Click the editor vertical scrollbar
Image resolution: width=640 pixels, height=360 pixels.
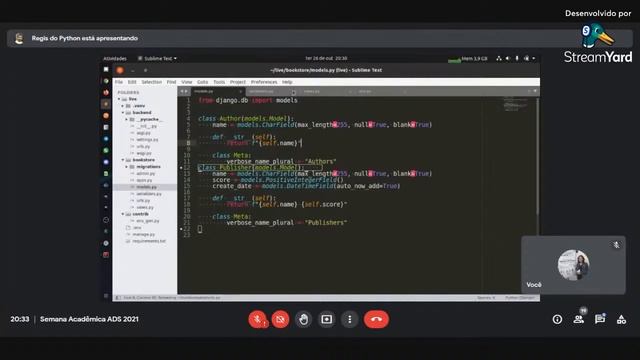[538, 156]
